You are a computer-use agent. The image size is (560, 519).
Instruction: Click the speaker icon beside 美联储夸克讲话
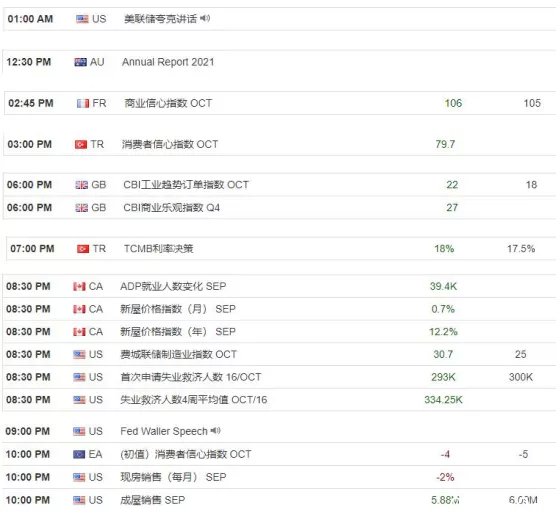coord(205,18)
